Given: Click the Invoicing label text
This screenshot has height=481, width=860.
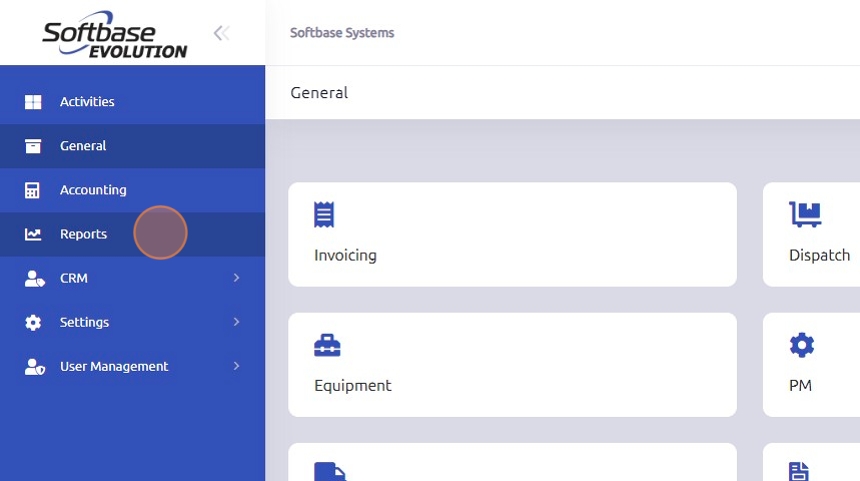Looking at the screenshot, I should click(346, 256).
